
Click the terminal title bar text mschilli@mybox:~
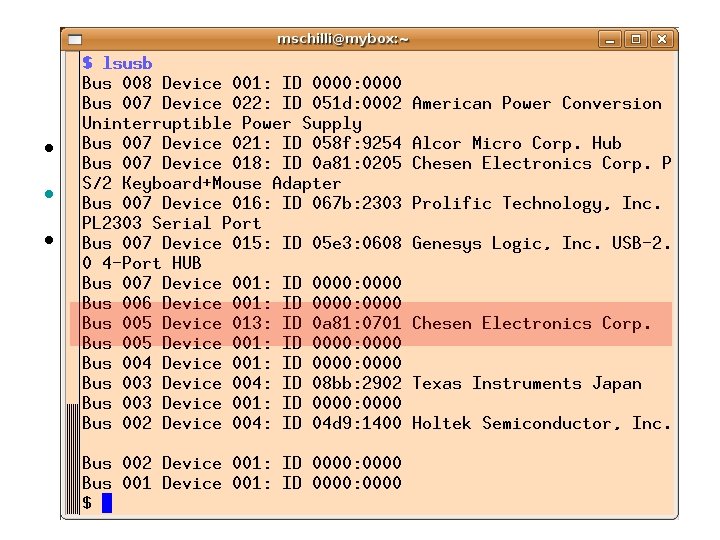pos(343,39)
